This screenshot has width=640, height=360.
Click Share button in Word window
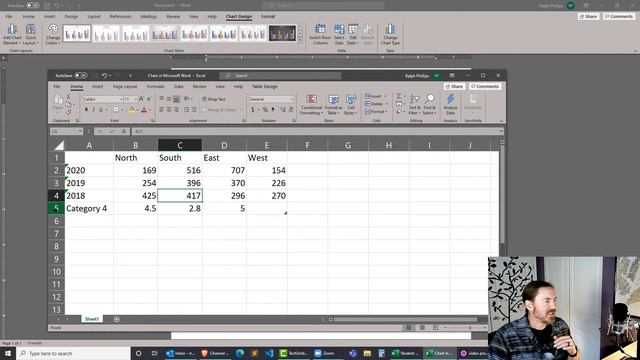coord(588,16)
